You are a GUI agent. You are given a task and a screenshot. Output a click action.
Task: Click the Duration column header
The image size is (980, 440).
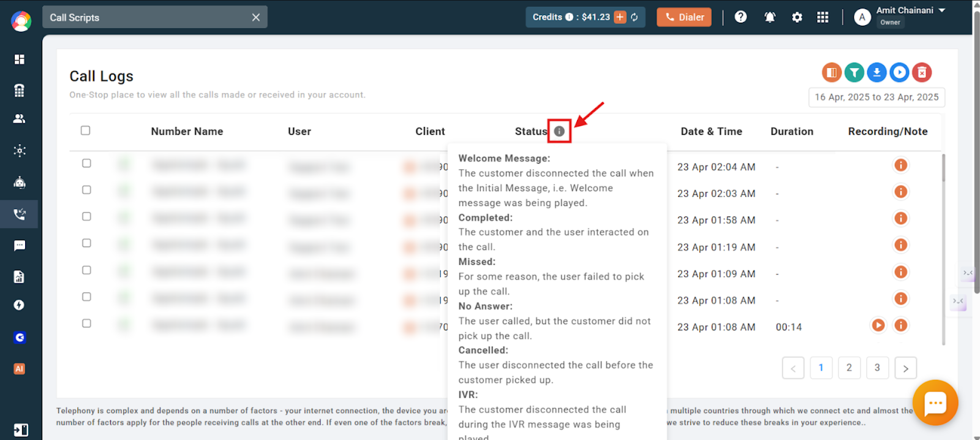pos(792,132)
